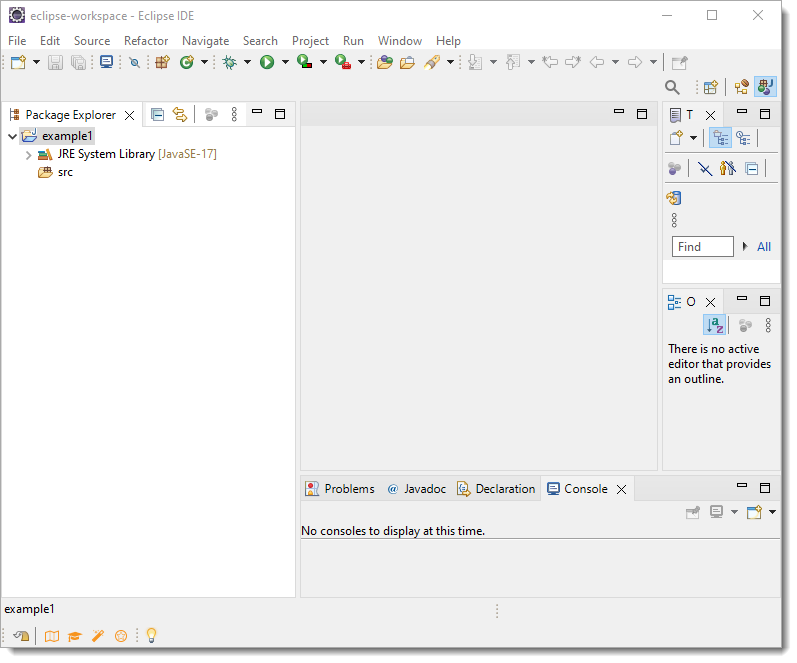Viewport: 797px width, 663px height.
Task: Click the Previous Annotation icon
Action: pos(513,62)
